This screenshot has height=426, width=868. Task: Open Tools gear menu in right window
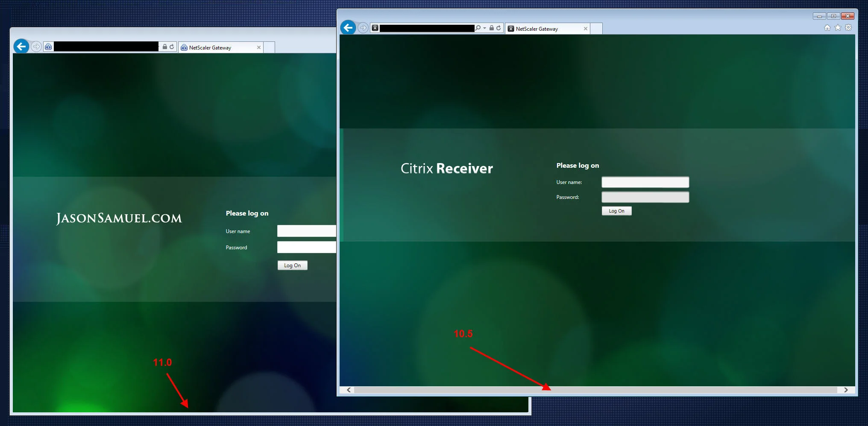(x=848, y=28)
